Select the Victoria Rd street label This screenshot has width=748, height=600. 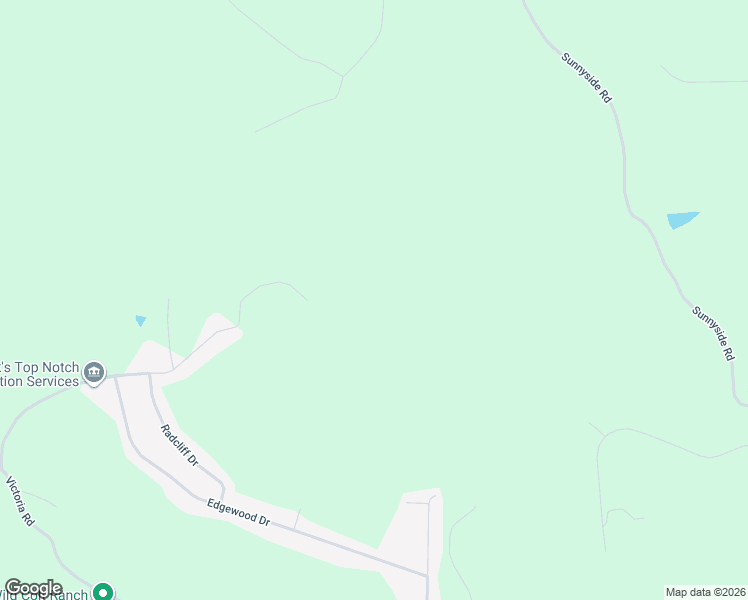click(x=20, y=501)
